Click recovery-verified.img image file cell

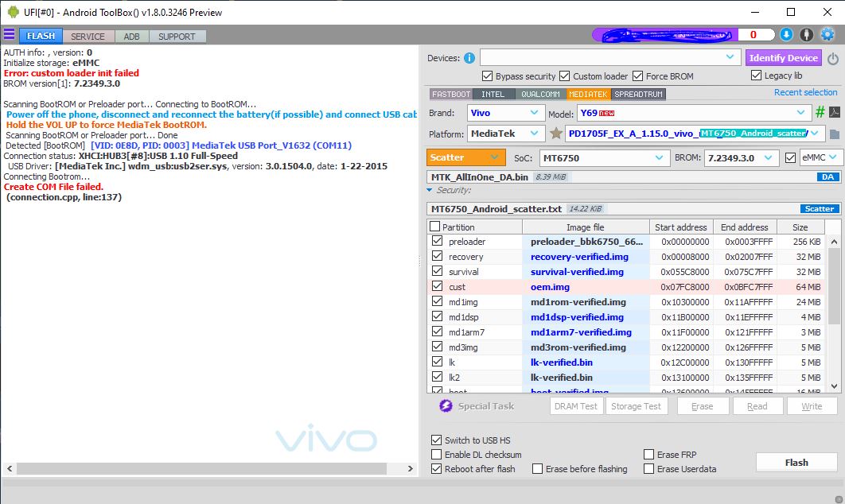[586, 257]
